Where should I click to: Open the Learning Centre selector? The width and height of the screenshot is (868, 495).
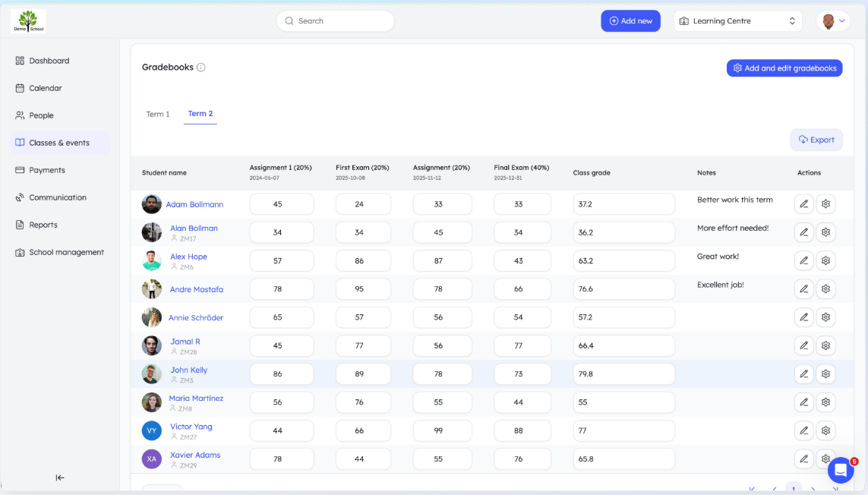[x=737, y=20]
